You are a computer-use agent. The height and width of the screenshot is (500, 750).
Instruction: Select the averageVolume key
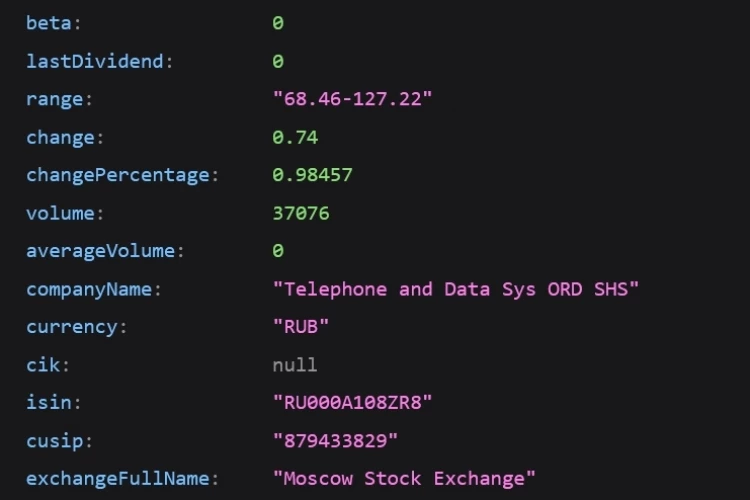tap(100, 251)
